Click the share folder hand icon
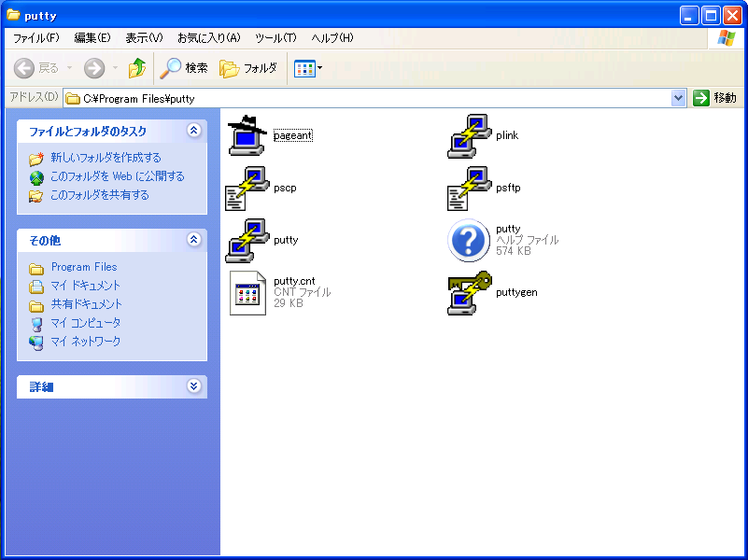Screen dimensions: 748x560 tap(35, 196)
